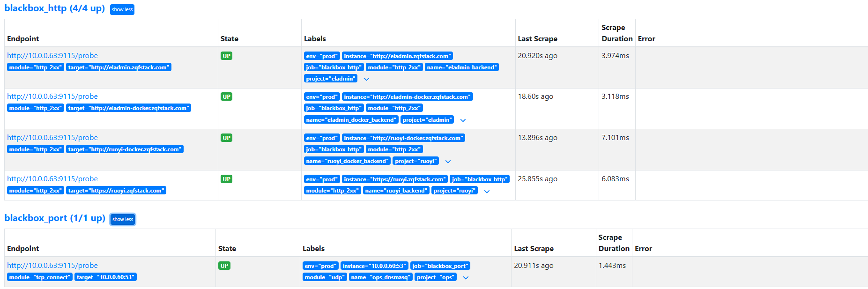Expand labels chevron in ops_dnsmasq row
This screenshot has width=868, height=289.
click(x=466, y=278)
